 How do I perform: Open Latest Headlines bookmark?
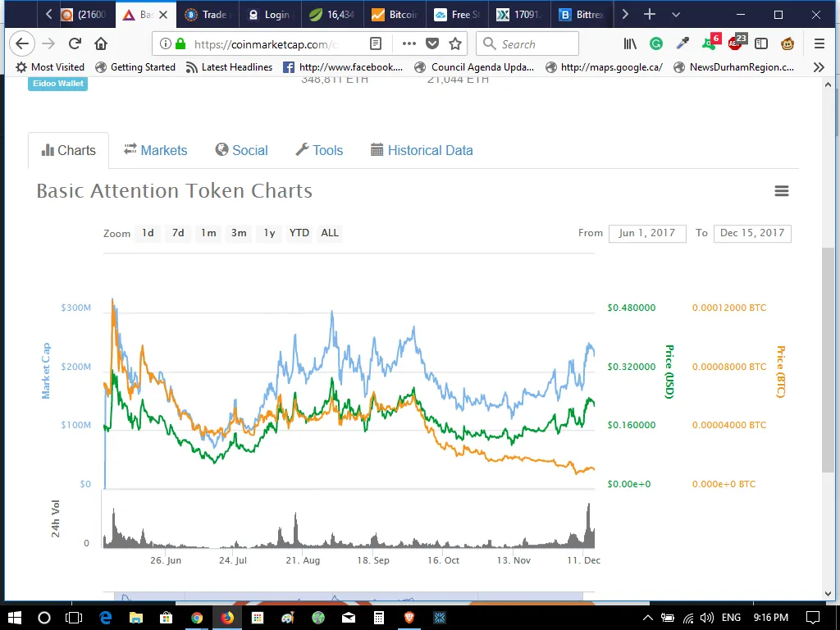(229, 67)
